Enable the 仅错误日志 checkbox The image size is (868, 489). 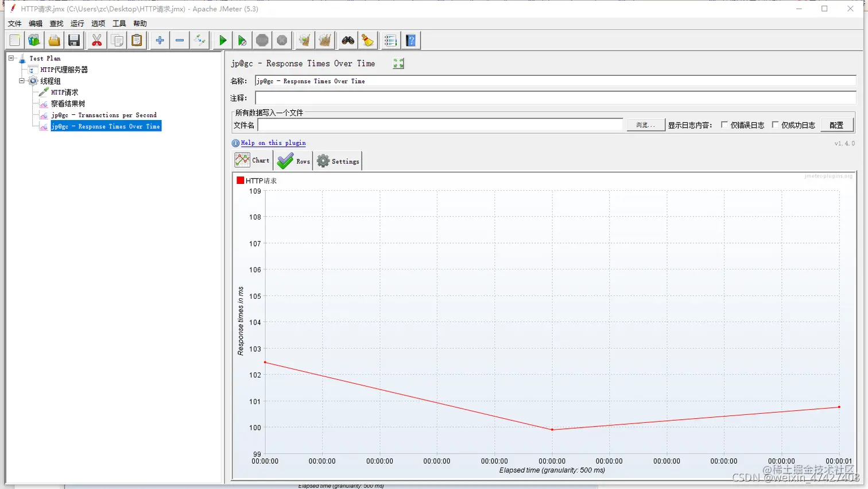[724, 125]
